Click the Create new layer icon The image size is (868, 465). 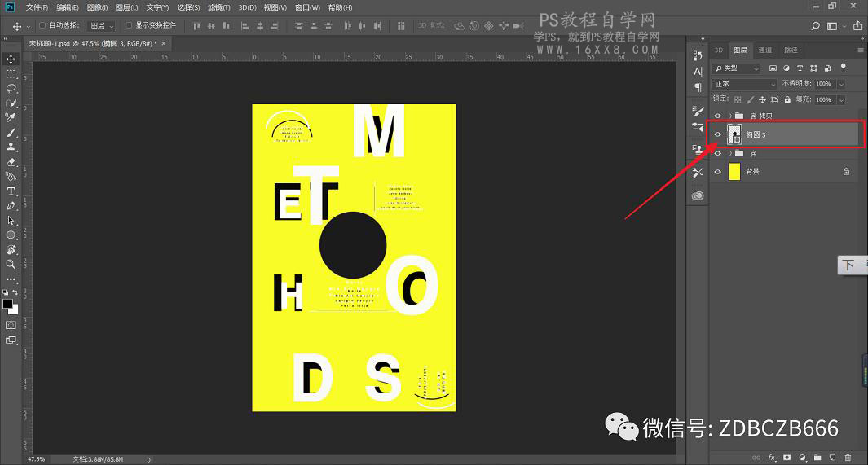832,457
